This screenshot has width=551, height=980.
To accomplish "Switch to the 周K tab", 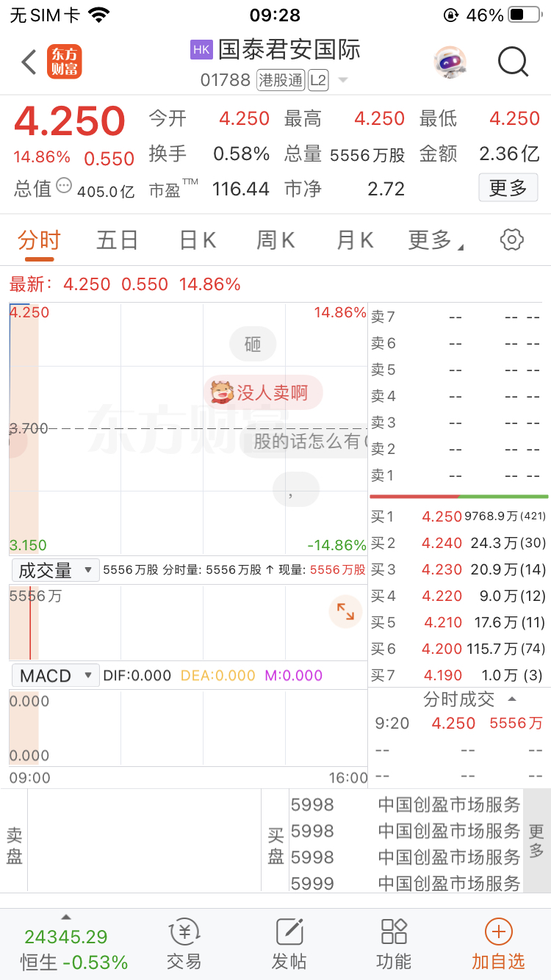I will point(275,239).
